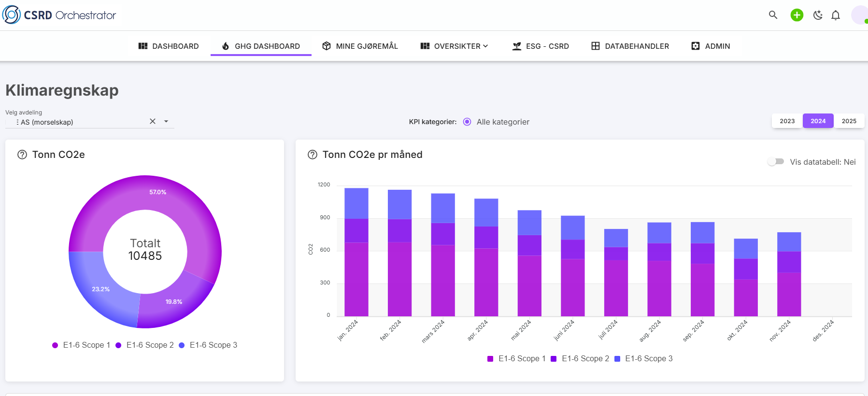Screen dimensions: 868x396
Task: Click the Dashboard grid icon
Action: [x=143, y=46]
